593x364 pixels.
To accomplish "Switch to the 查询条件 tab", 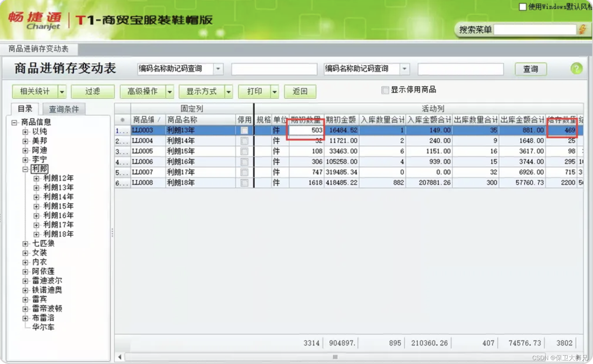I will click(64, 109).
